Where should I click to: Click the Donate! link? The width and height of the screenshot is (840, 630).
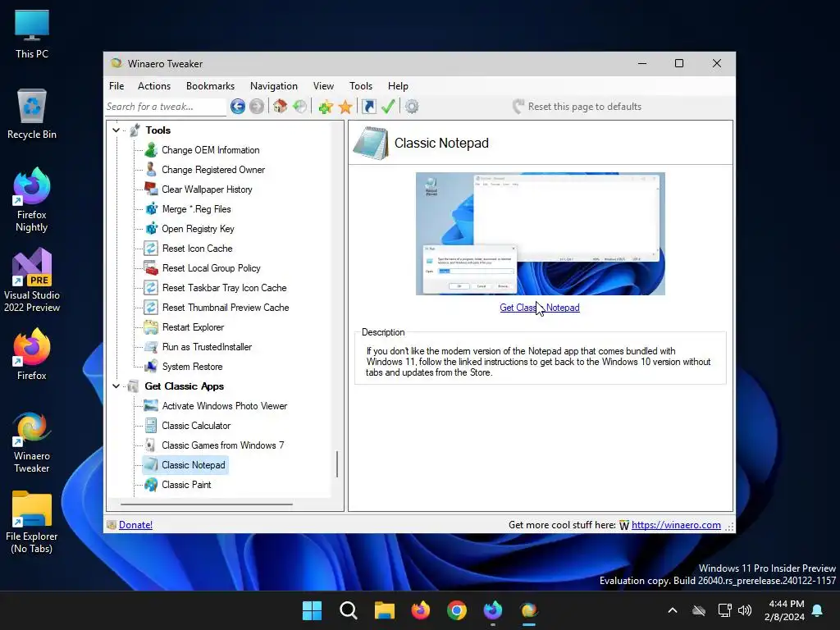point(135,525)
